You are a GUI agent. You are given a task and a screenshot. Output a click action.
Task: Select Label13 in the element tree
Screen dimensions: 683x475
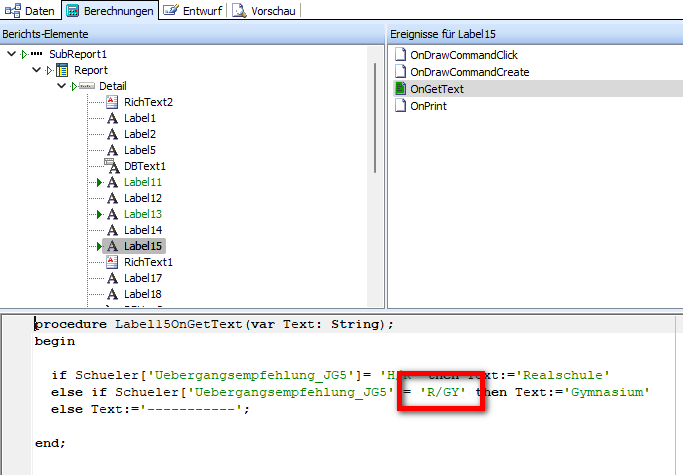pos(143,214)
